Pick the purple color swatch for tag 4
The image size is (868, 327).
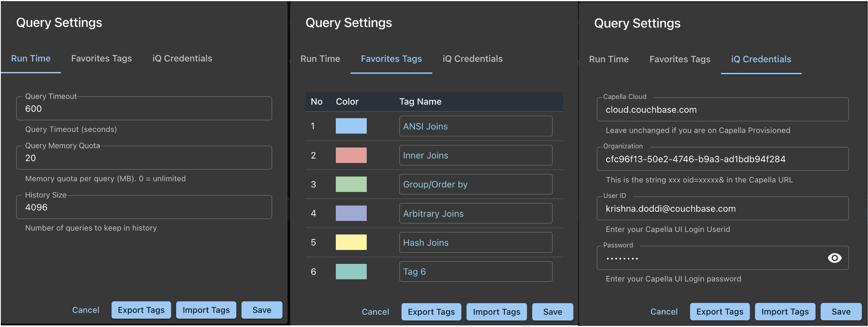click(351, 213)
